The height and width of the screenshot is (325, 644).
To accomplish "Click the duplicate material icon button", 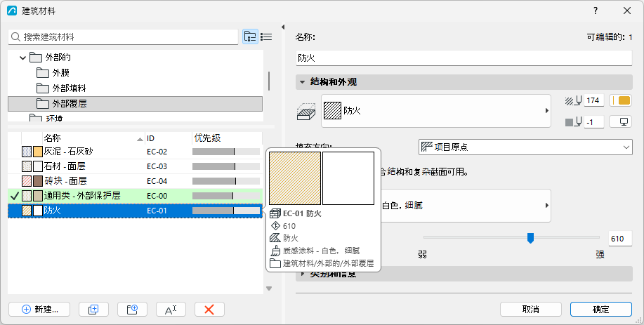I will pos(93,310).
